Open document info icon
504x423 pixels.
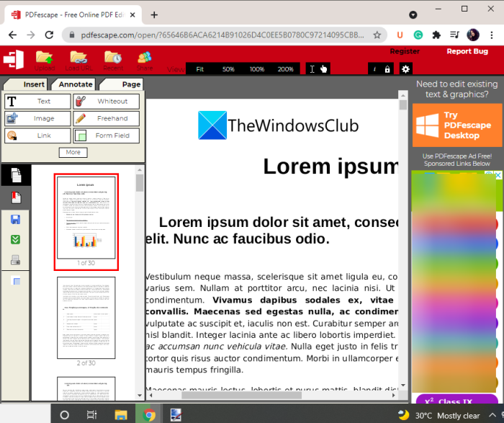pyautogui.click(x=374, y=69)
